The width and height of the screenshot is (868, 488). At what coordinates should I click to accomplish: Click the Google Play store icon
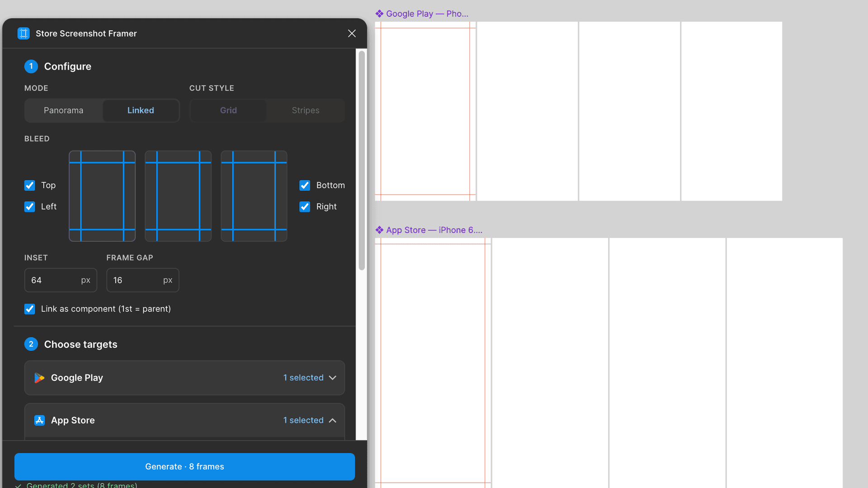[x=39, y=378]
